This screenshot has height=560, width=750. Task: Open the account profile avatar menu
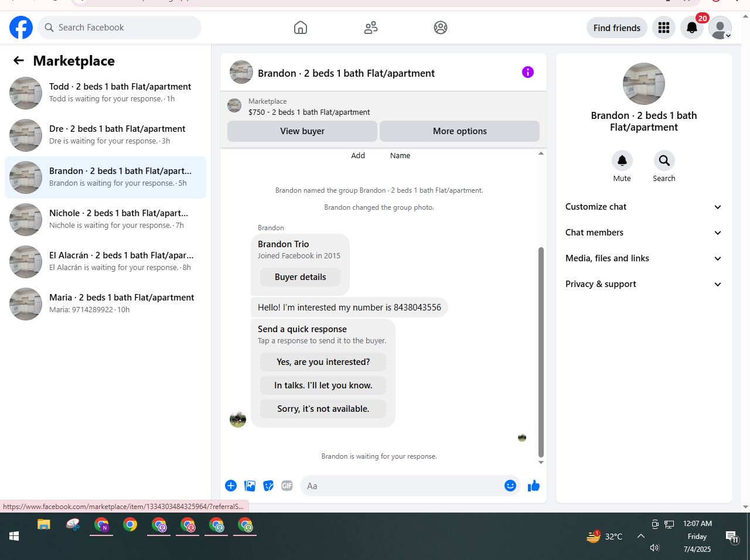[720, 28]
